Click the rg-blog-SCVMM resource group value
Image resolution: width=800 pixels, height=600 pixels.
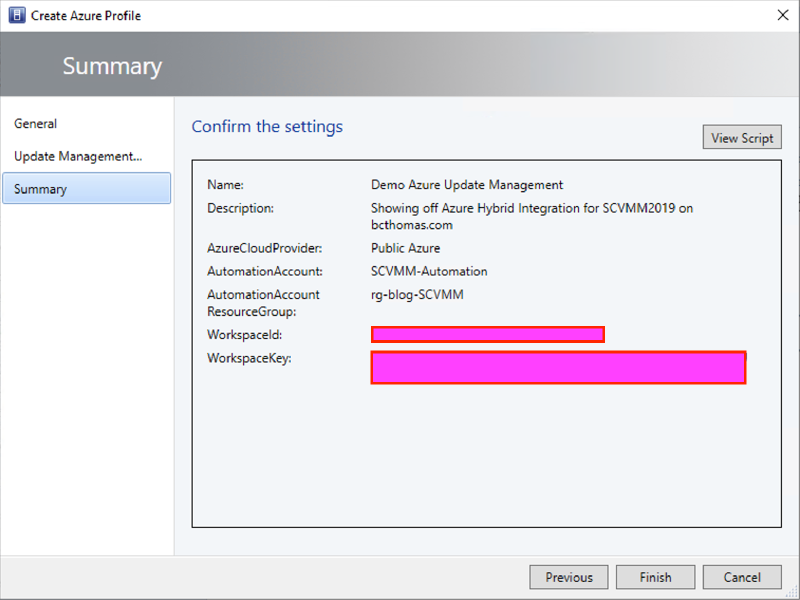click(x=417, y=295)
